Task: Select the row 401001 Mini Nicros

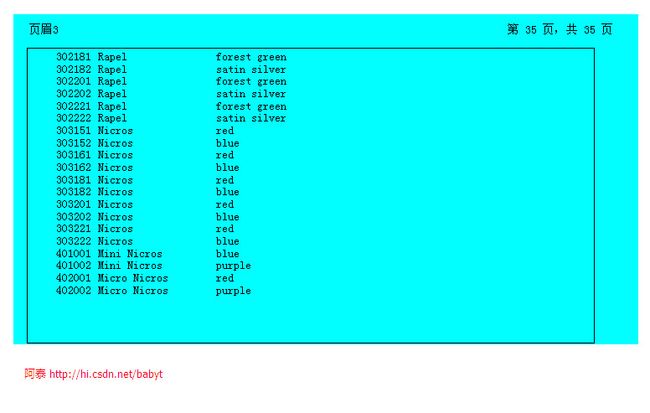Action: (148, 254)
